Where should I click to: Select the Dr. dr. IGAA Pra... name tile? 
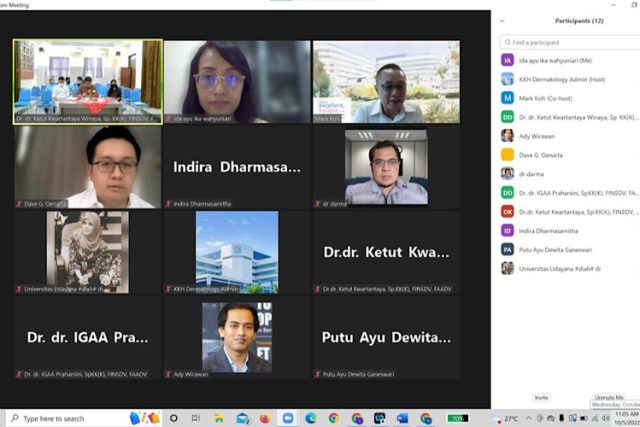(x=88, y=337)
